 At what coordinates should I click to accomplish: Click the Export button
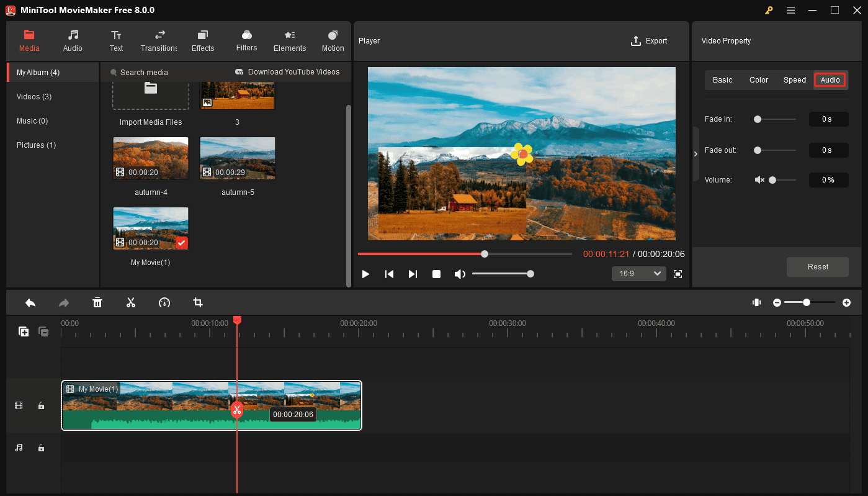coord(649,41)
